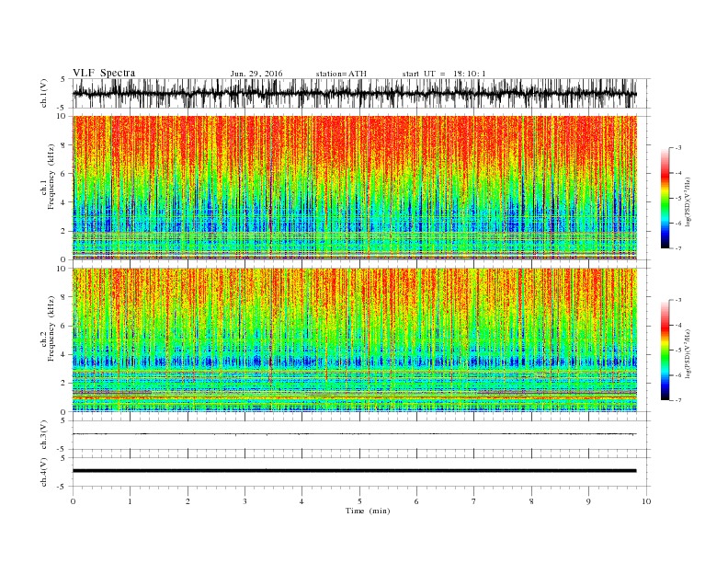
Task: Click the "7" tick label on time axis
Action: click(474, 501)
